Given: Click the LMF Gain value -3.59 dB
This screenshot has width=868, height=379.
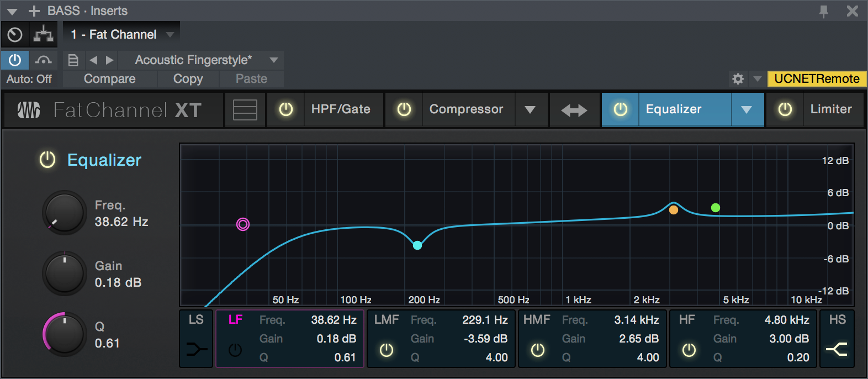Looking at the screenshot, I should [486, 339].
